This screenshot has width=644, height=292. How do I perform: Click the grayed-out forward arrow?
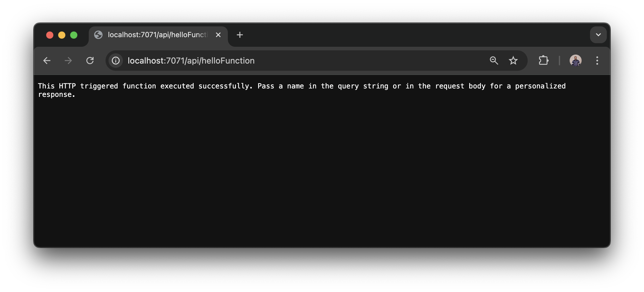point(68,61)
